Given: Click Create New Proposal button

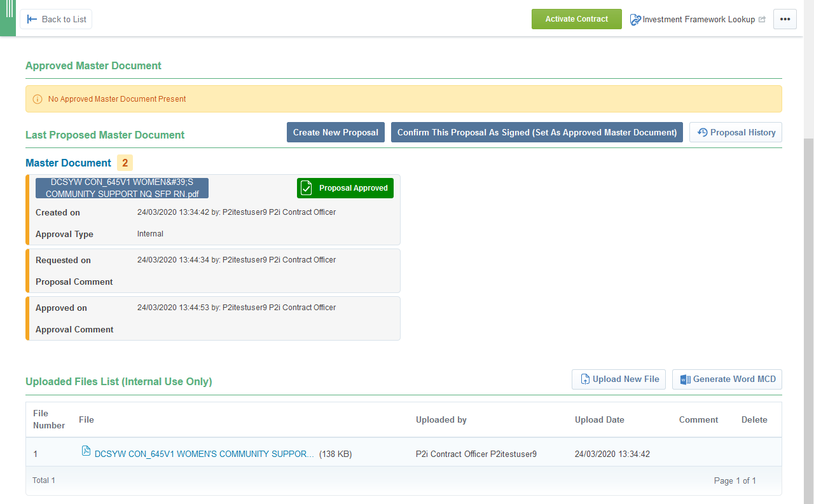Looking at the screenshot, I should pyautogui.click(x=335, y=132).
